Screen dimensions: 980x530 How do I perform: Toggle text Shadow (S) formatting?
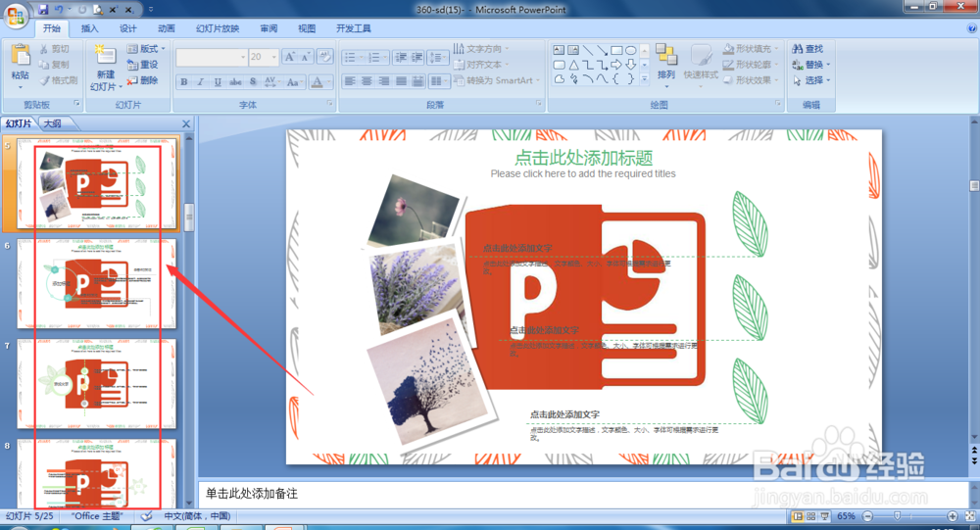253,82
